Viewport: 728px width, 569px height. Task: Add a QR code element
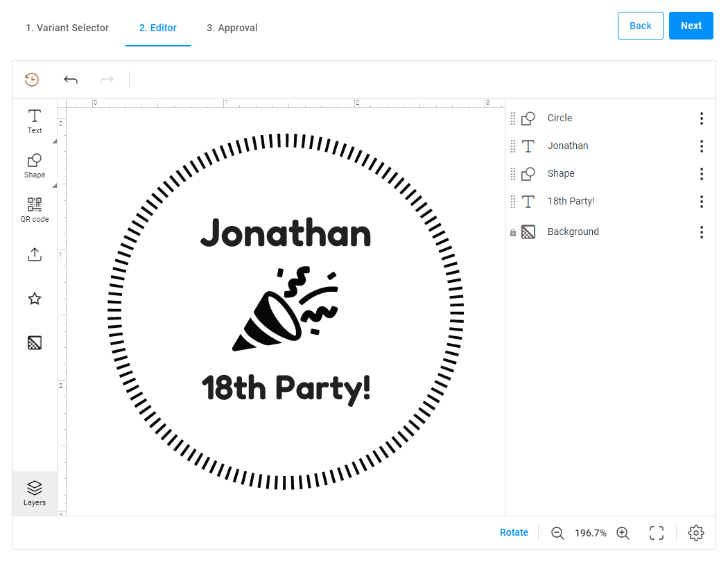34,209
